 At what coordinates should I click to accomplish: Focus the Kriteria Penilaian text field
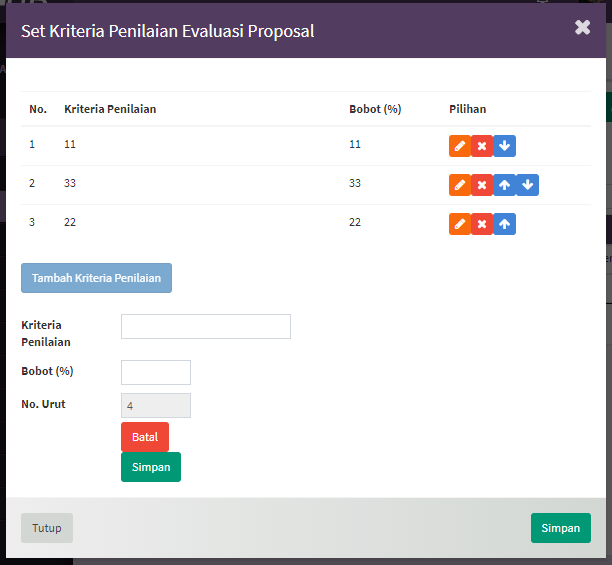pyautogui.click(x=206, y=326)
